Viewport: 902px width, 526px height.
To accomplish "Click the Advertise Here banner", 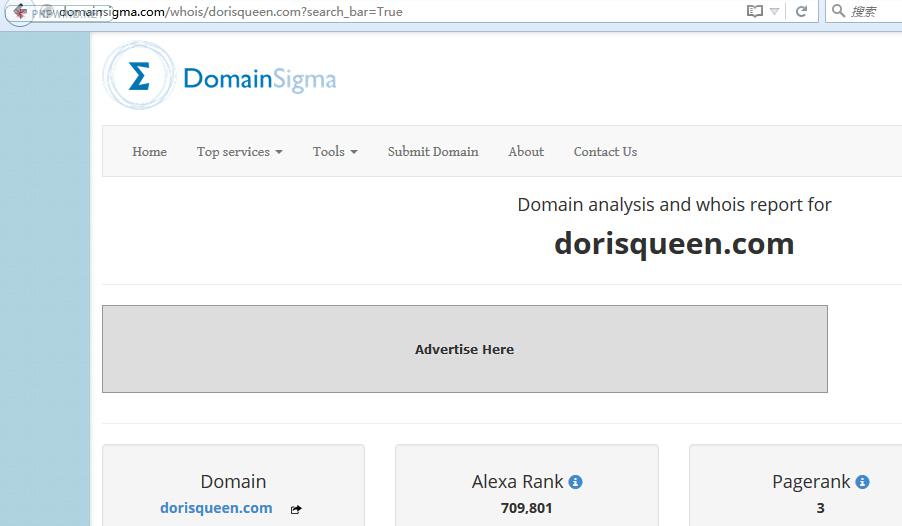I will pos(465,349).
